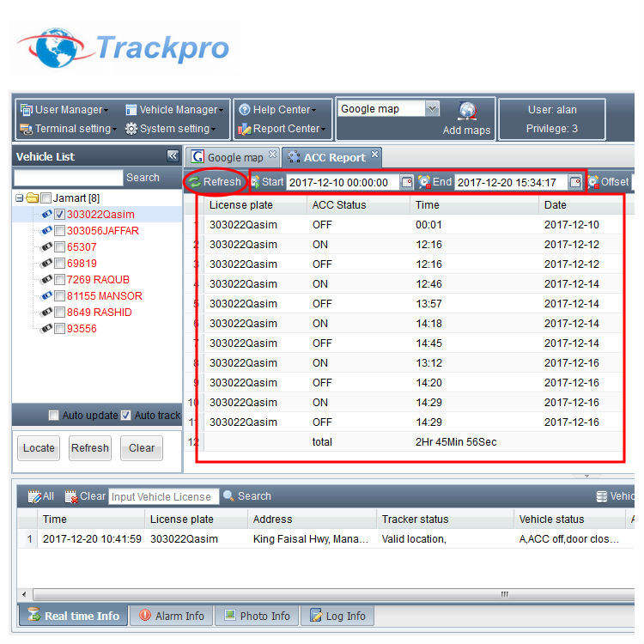Click the Add maps globe icon
The height and width of the screenshot is (644, 644).
[467, 111]
